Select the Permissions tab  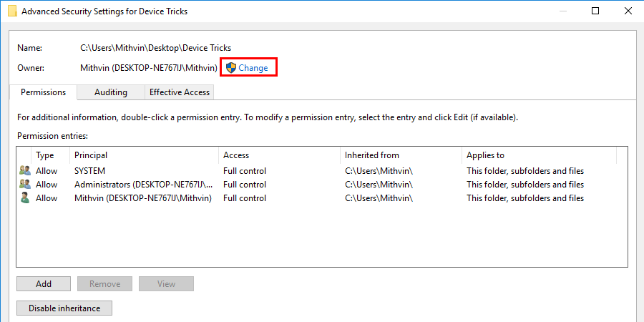(43, 92)
